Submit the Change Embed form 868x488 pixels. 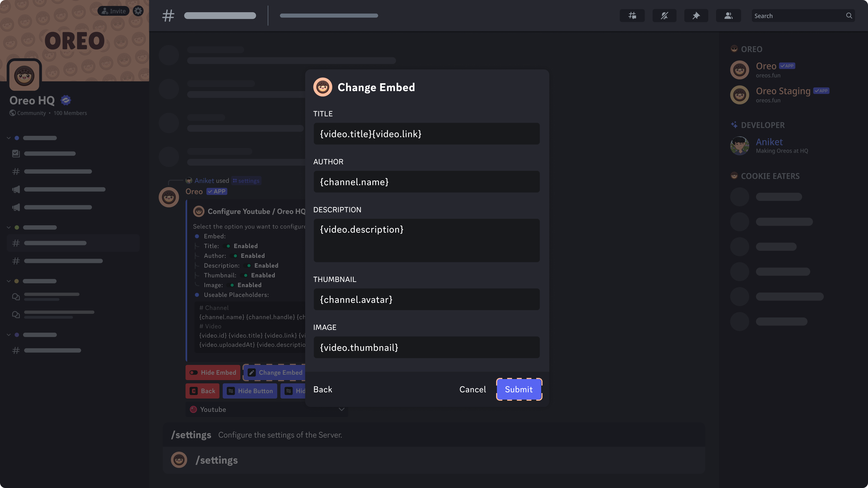click(x=519, y=389)
